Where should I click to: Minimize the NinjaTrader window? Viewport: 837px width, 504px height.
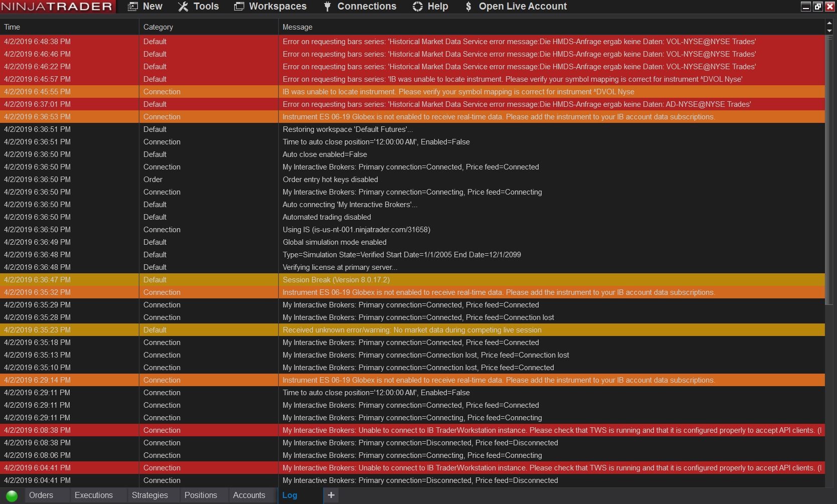pyautogui.click(x=806, y=7)
